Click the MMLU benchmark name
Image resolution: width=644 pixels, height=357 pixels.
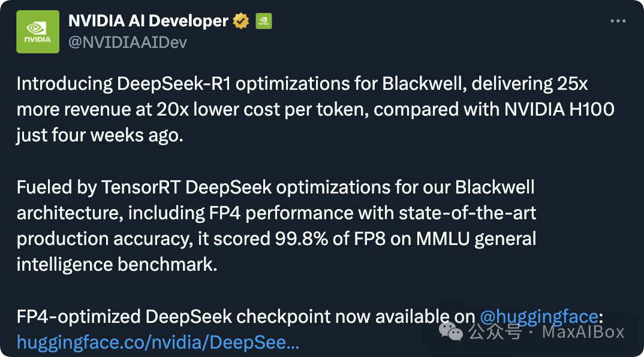click(443, 238)
